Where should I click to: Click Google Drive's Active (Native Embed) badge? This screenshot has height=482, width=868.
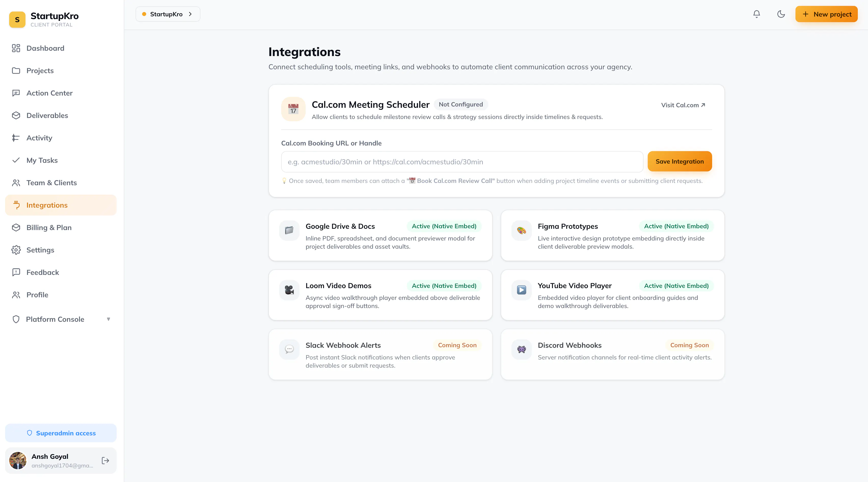point(444,226)
